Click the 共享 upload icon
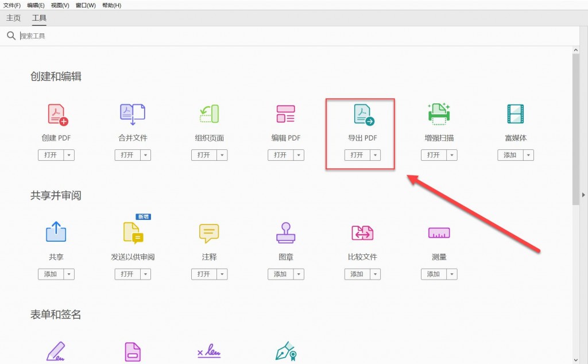This screenshot has width=588, height=364. [x=56, y=232]
